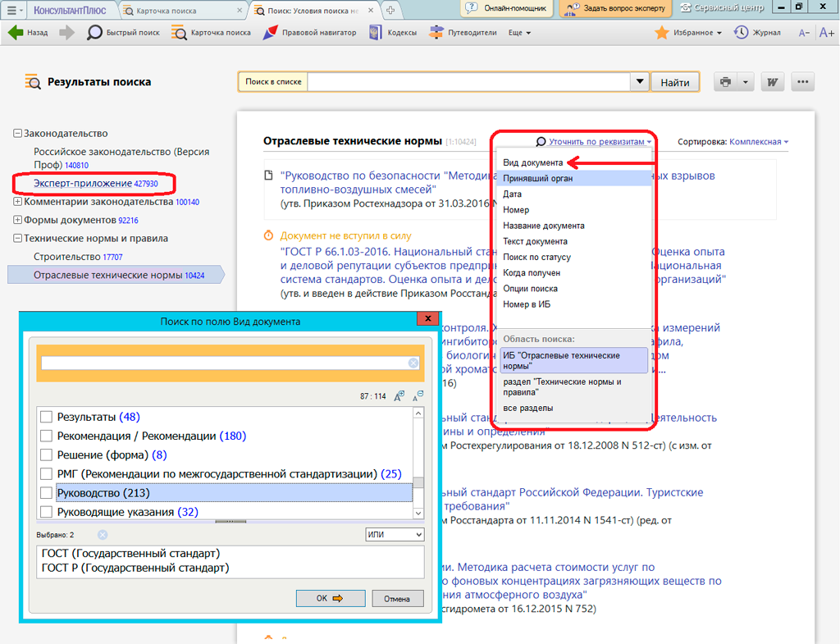This screenshot has height=644, width=840.
Task: Export list to Word icon
Action: 772,82
